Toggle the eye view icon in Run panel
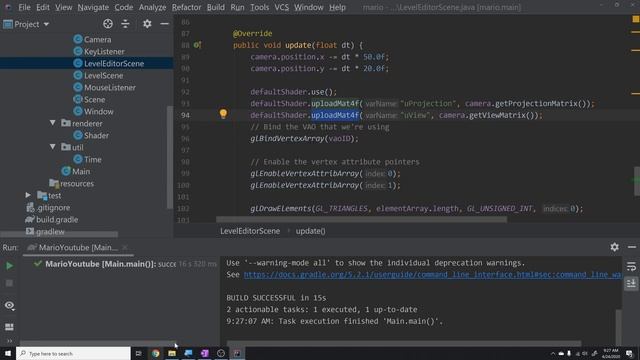This screenshot has width=640, height=360. click(9, 305)
